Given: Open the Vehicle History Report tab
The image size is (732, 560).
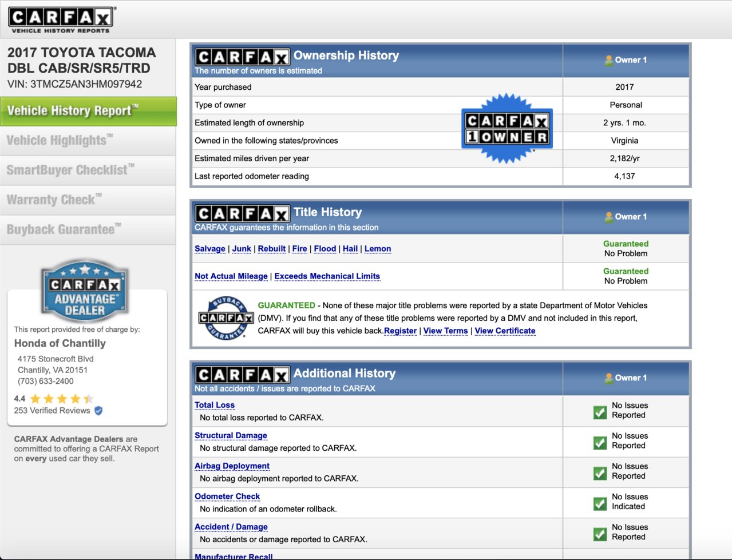Looking at the screenshot, I should (x=88, y=111).
